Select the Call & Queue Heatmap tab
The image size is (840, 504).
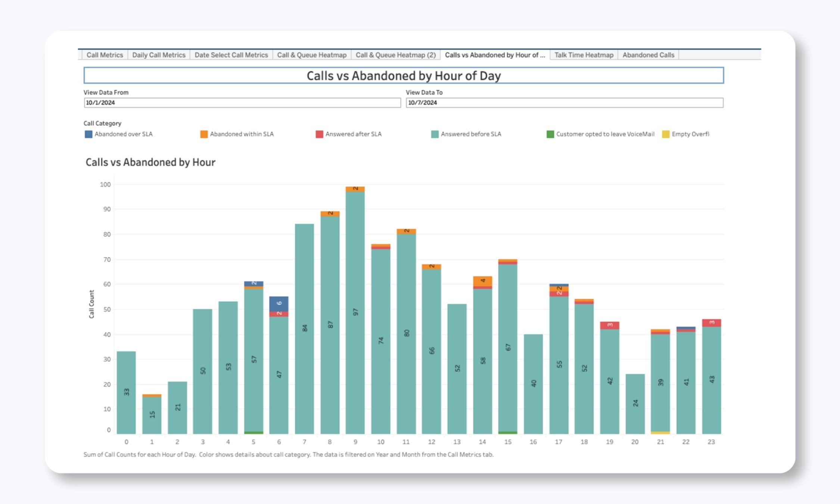[312, 55]
